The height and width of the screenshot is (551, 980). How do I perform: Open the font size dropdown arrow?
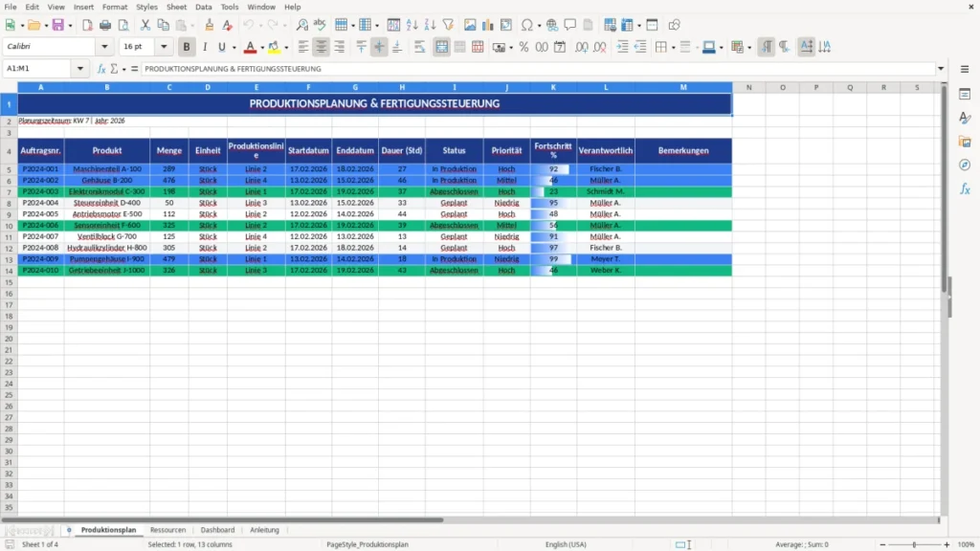164,46
